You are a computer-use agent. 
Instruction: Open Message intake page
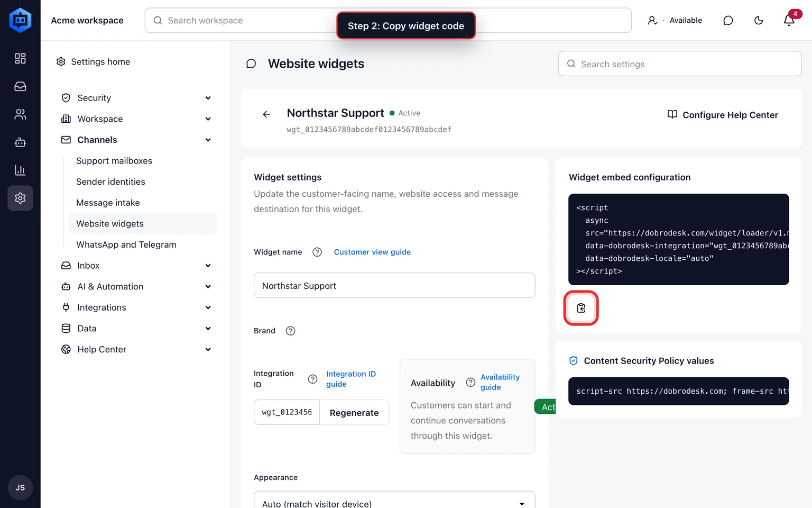click(108, 203)
